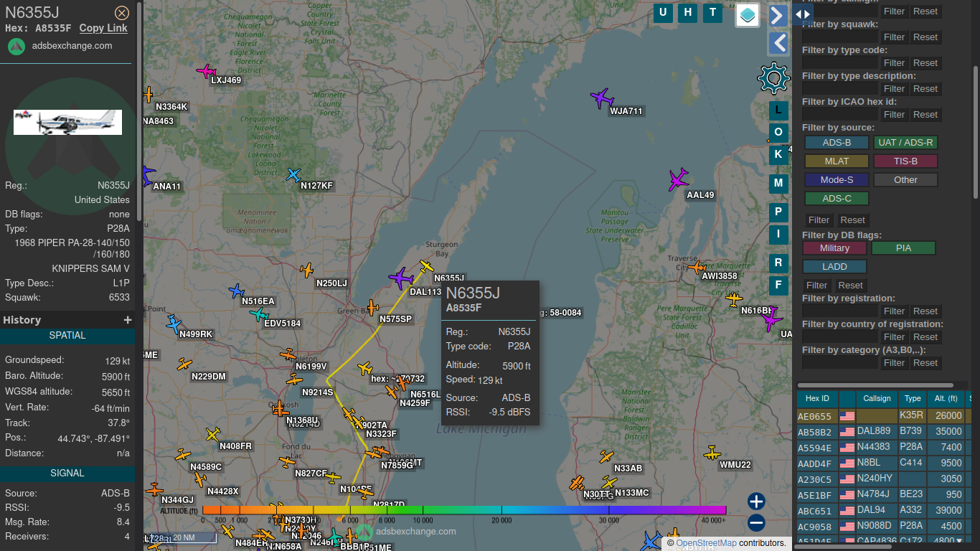Click the right chevron arrow button
Image resolution: width=980 pixels, height=551 pixels.
point(778,16)
